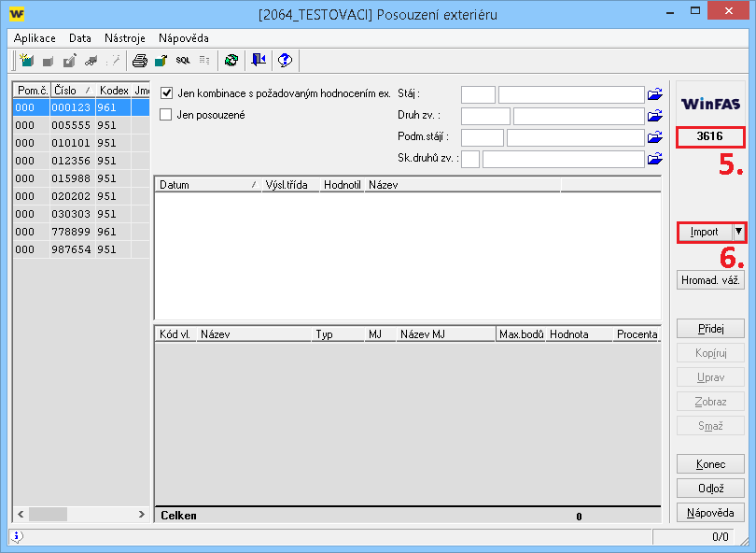
Task: Click the Hromad. váž. button
Action: click(x=711, y=279)
